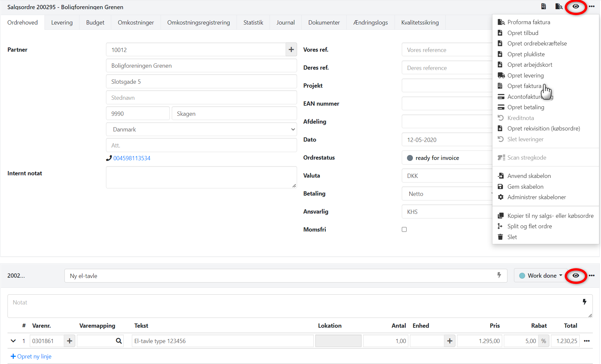601x364 pixels.
Task: Expand order line 1 with the chevron
Action: (13, 341)
